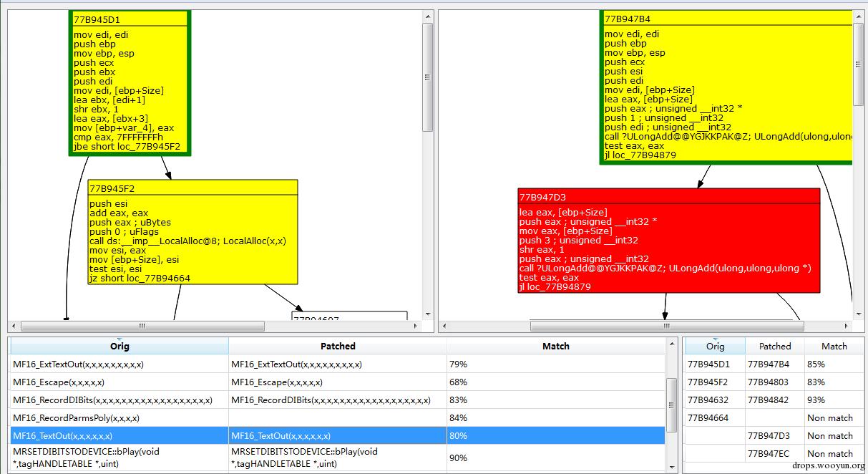Select red block 77B947D3 in patched graph
The height and width of the screenshot is (474, 868).
pos(669,241)
